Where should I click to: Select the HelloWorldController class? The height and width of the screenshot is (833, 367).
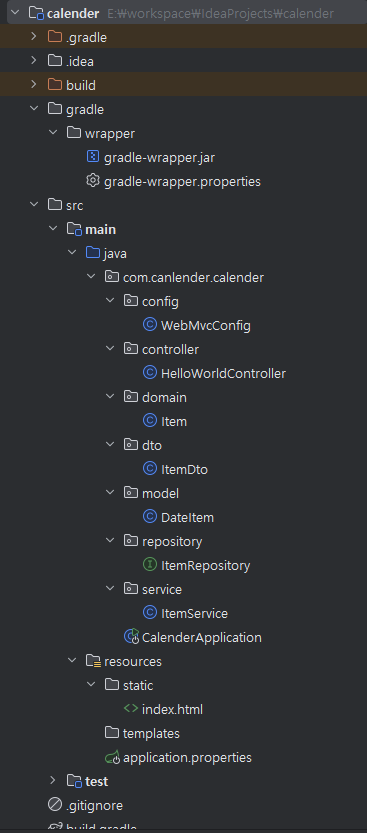(x=223, y=373)
